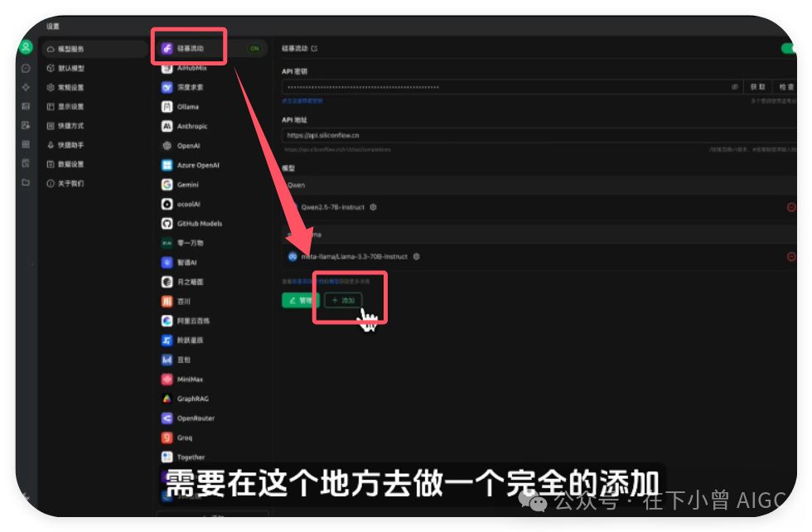Select the MiniMax provider icon
Screen dimensions: 812x532
point(167,380)
